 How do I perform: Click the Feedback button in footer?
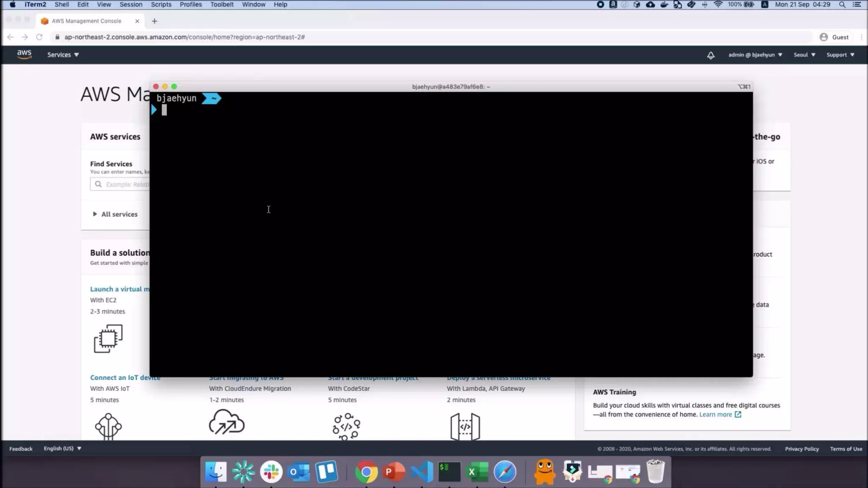pos(21,449)
